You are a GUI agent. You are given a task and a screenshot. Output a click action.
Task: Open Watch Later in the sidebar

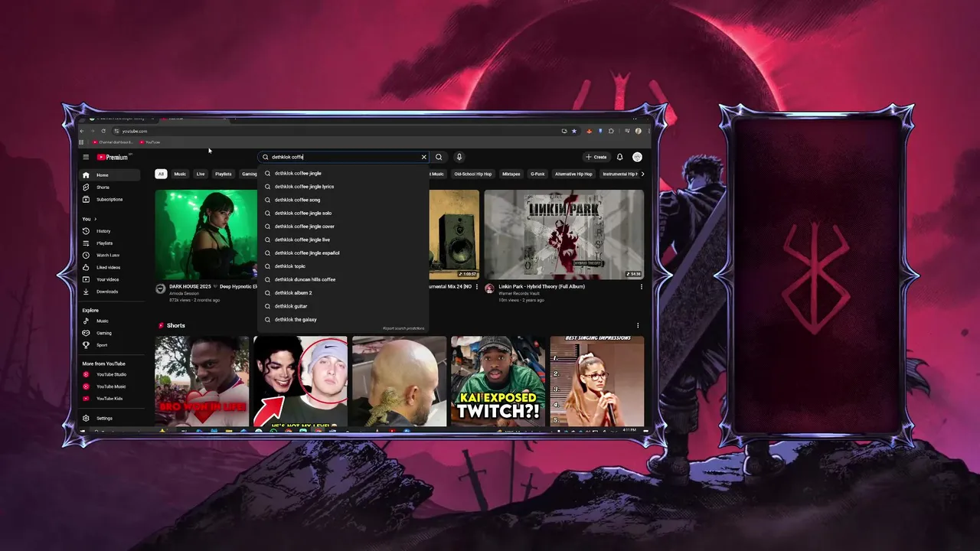110,256
